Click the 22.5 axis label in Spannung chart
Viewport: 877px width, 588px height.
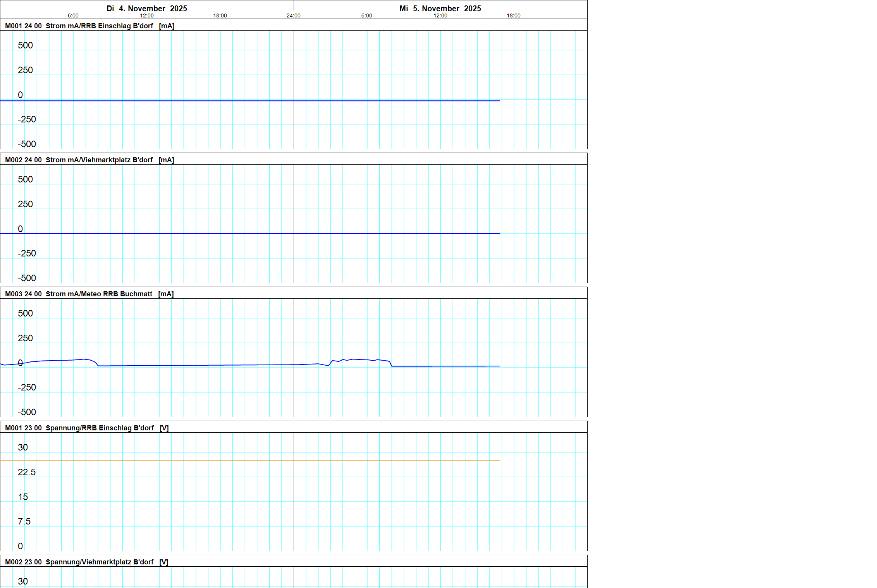(x=26, y=472)
